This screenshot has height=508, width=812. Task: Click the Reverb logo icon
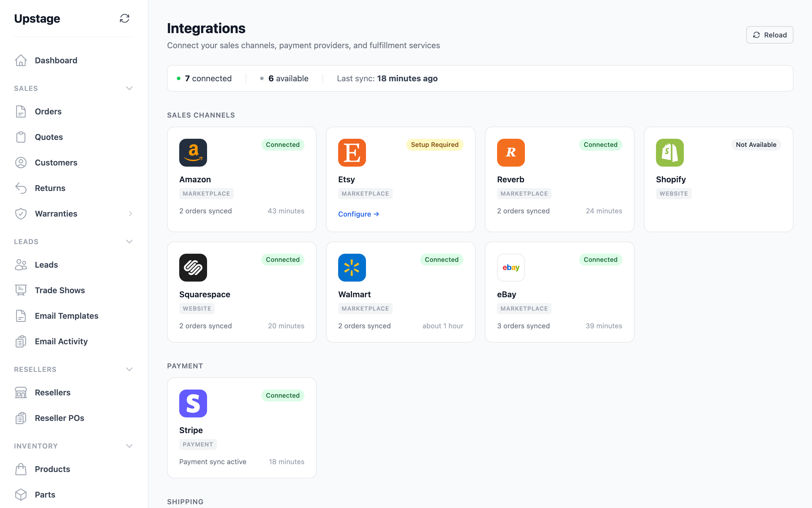tap(511, 152)
